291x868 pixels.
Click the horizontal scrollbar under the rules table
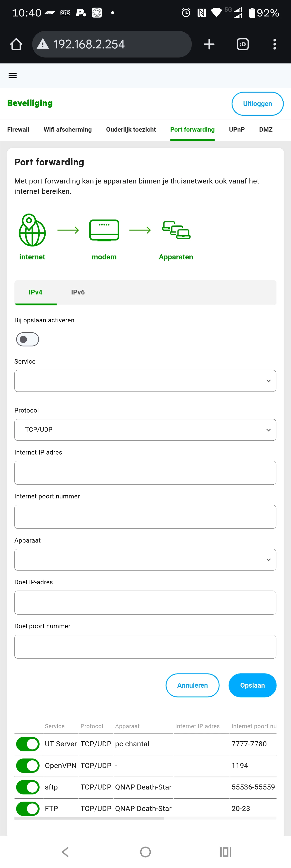(x=89, y=818)
